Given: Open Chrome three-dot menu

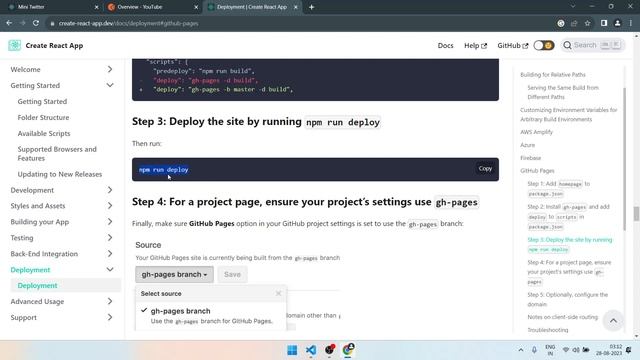Looking at the screenshot, I should point(631,23).
